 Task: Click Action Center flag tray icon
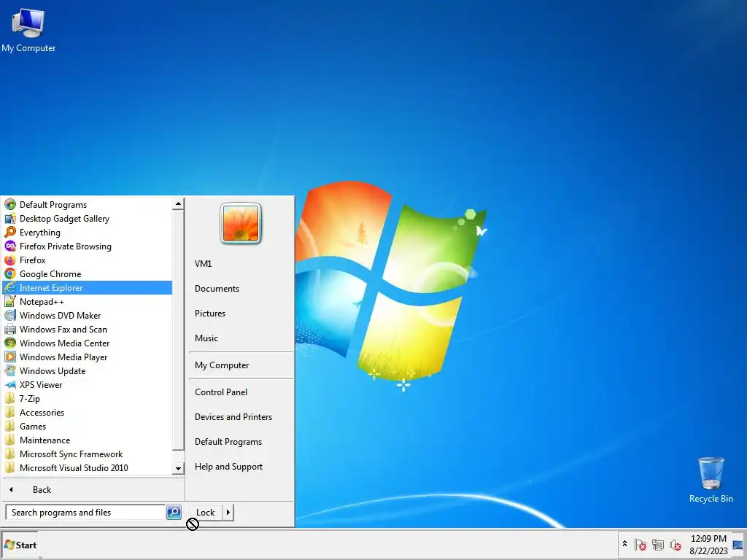click(x=640, y=544)
